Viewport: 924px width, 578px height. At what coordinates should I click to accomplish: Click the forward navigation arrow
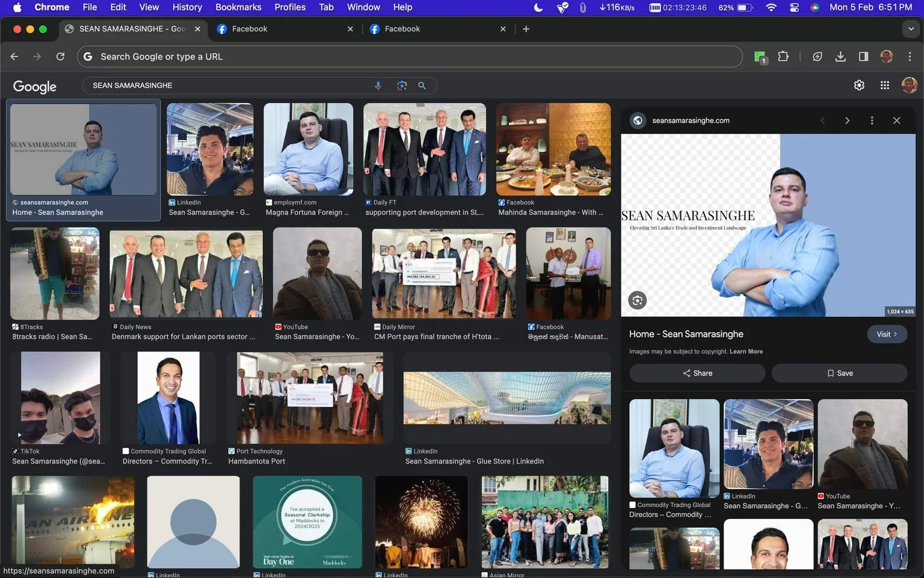(x=37, y=57)
